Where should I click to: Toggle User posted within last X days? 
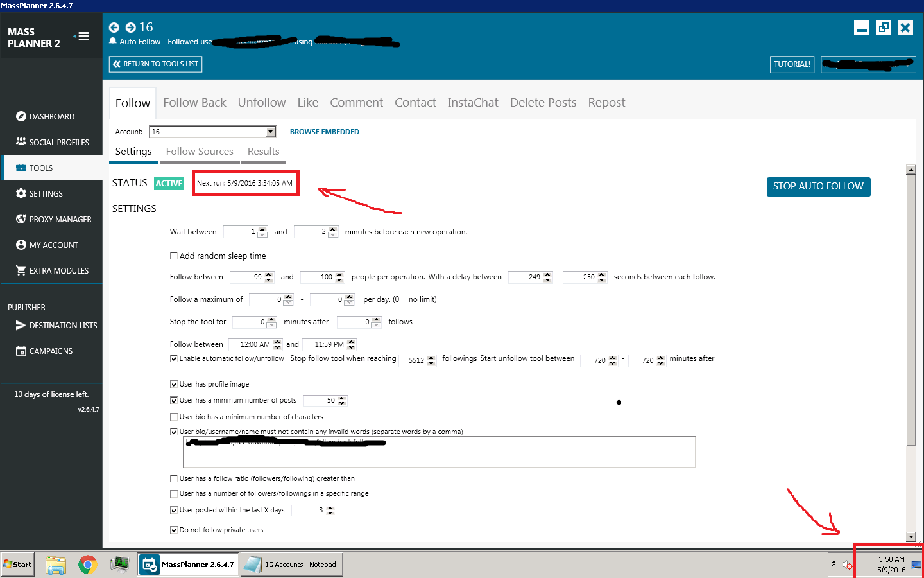click(x=174, y=510)
